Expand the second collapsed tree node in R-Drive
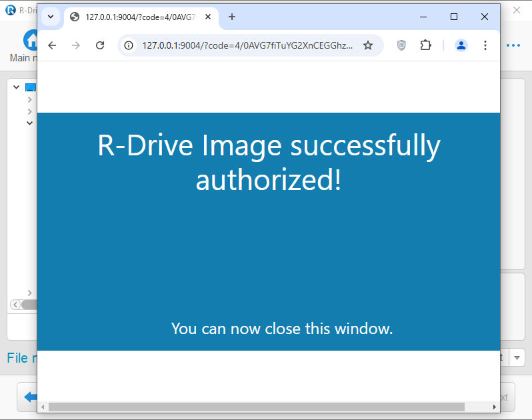This screenshot has width=532, height=420. [x=29, y=111]
